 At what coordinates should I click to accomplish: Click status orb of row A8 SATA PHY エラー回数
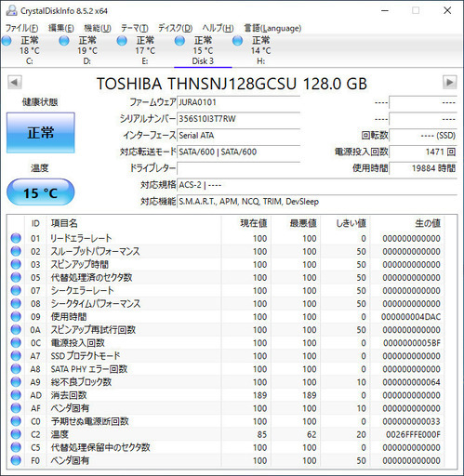[x=16, y=369]
